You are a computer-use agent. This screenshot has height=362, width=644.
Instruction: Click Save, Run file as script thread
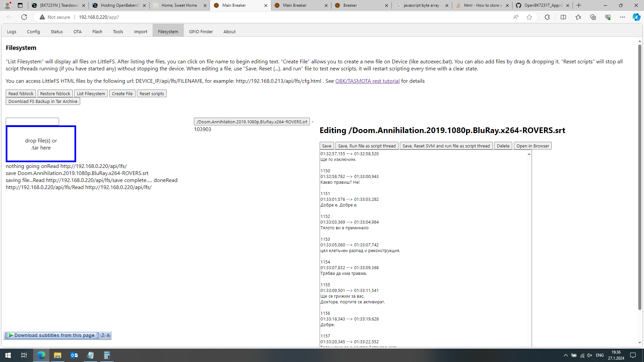367,146
